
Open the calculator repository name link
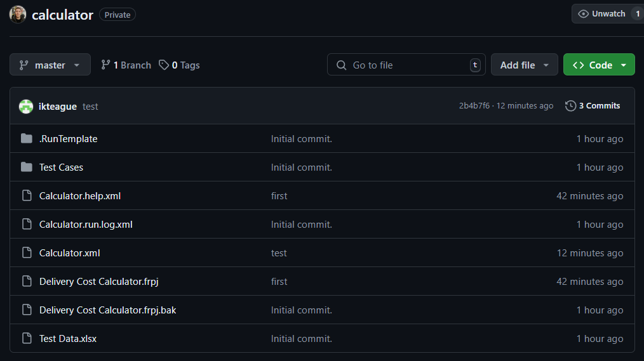(62, 15)
